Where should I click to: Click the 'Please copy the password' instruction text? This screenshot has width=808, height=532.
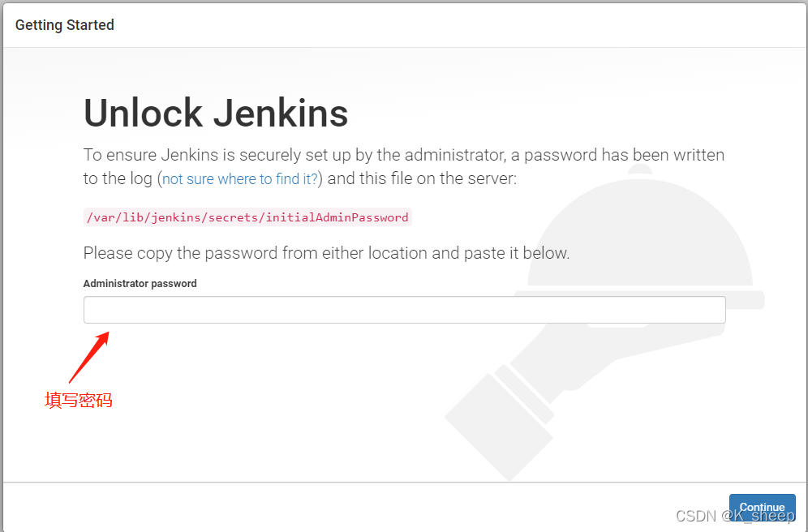tap(326, 253)
